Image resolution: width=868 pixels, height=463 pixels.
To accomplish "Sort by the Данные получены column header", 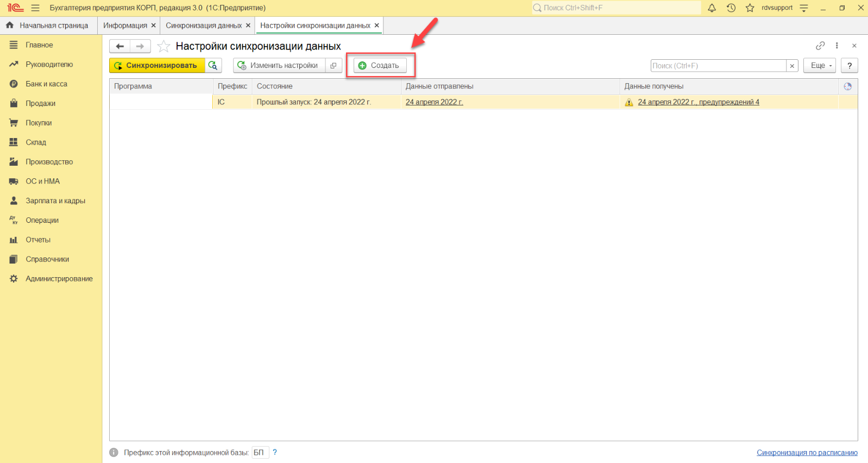I will click(x=729, y=86).
